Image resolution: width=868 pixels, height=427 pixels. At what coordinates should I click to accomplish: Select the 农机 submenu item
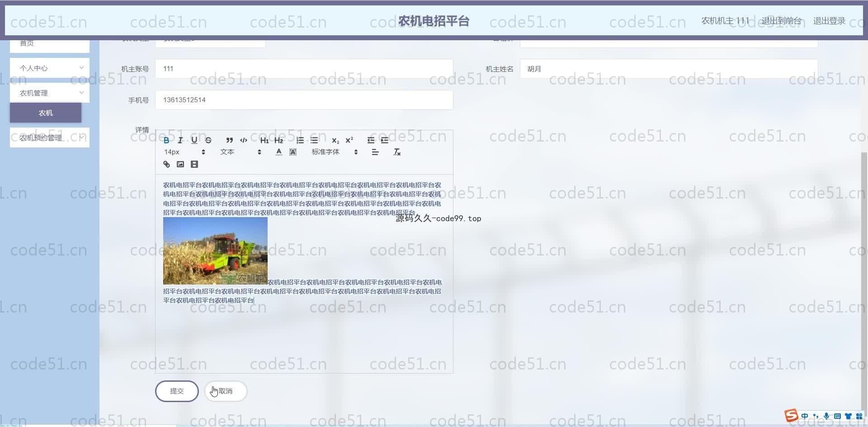46,113
